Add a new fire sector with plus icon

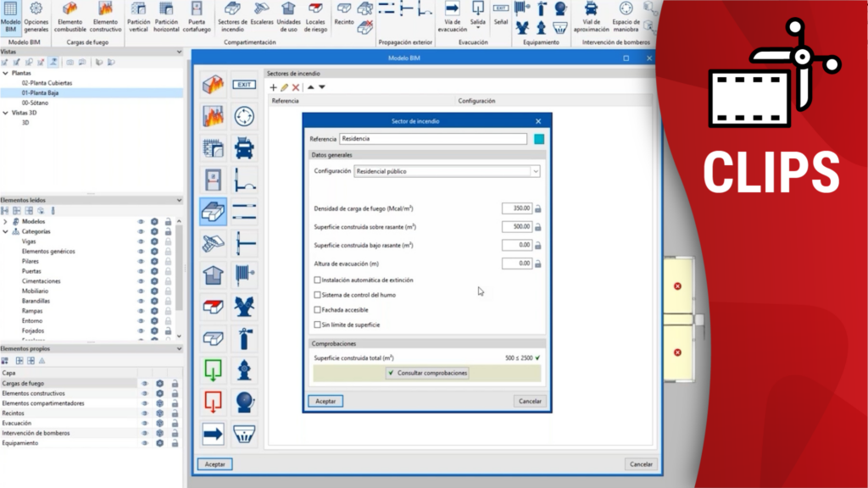273,87
